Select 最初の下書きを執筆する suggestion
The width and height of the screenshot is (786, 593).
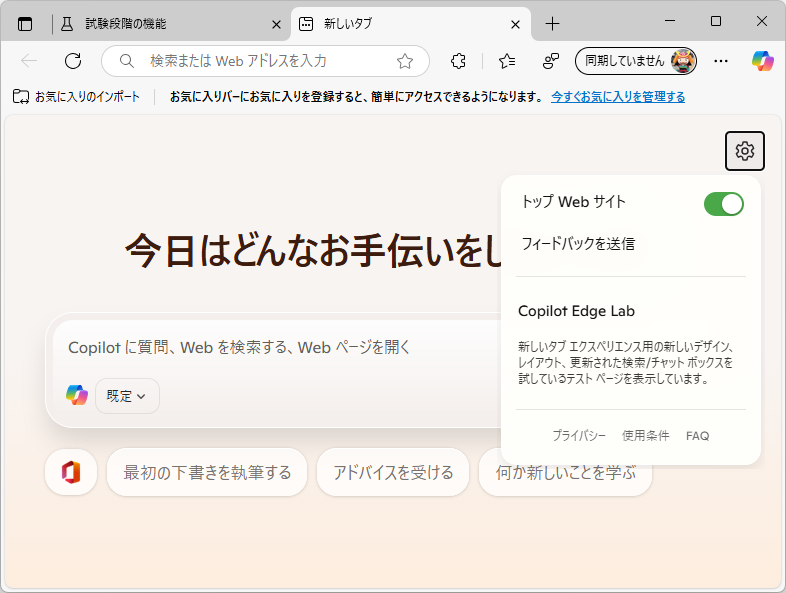point(207,472)
